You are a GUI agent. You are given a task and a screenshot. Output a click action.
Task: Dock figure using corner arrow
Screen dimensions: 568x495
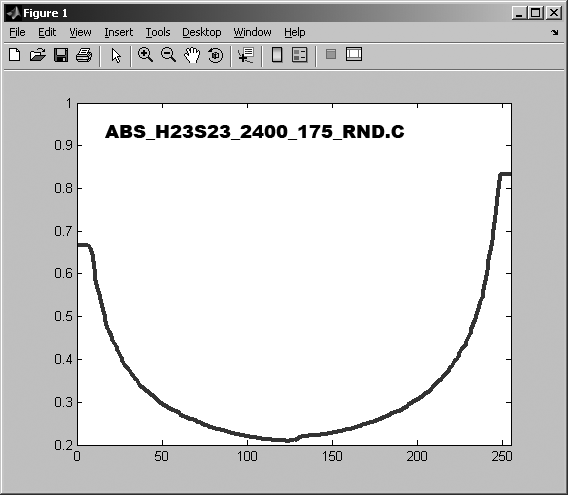coord(555,33)
